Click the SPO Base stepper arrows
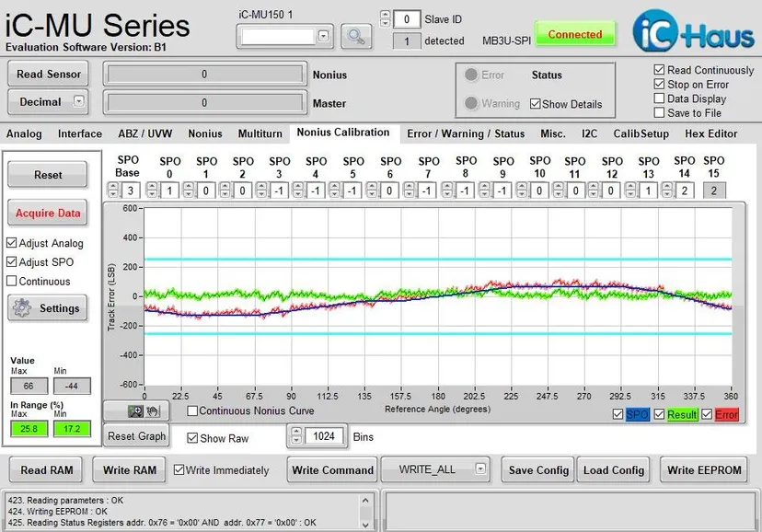This screenshot has width=762, height=532. (113, 190)
